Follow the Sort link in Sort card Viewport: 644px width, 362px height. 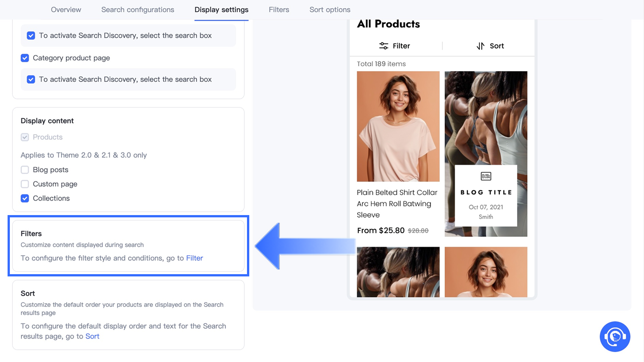(92, 336)
